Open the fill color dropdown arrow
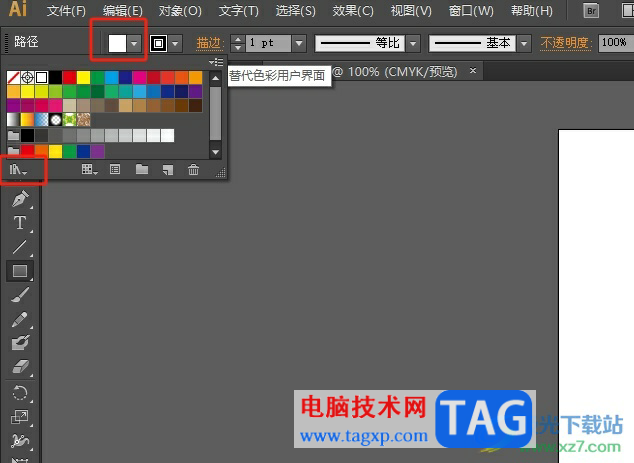 [134, 43]
